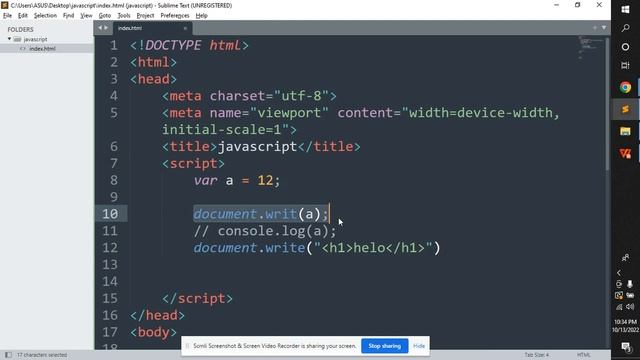Click Stop sharing button
640x360 pixels.
[384, 346]
